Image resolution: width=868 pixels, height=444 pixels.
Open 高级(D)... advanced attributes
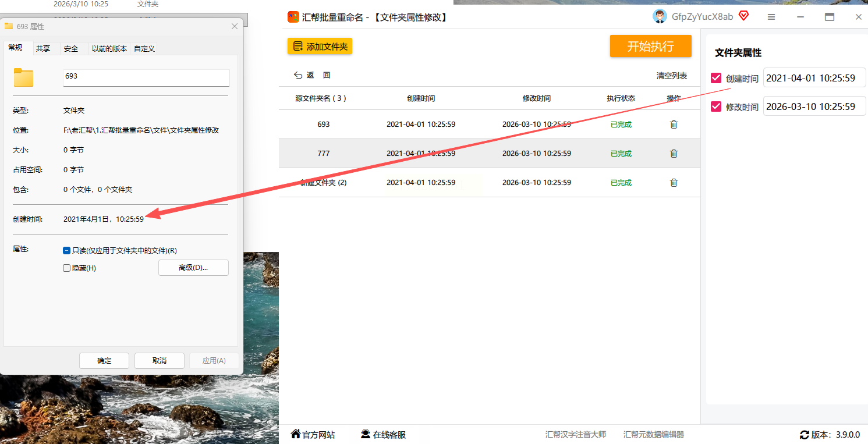pos(193,268)
